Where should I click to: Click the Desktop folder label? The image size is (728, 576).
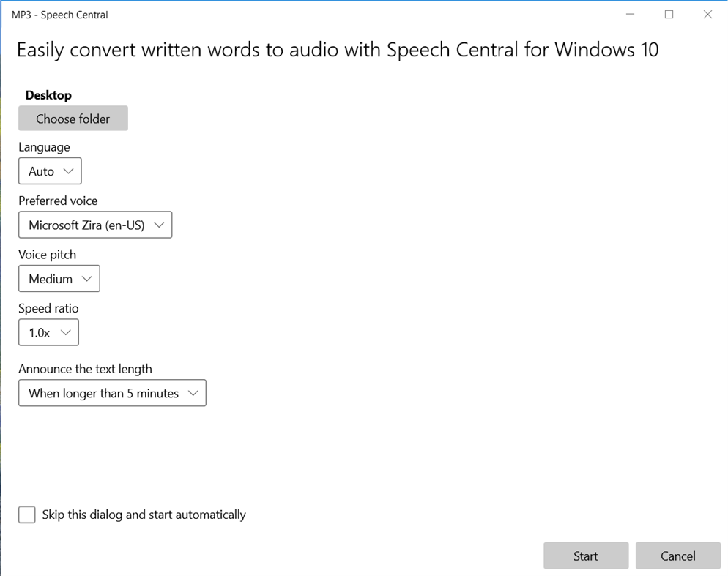point(48,95)
